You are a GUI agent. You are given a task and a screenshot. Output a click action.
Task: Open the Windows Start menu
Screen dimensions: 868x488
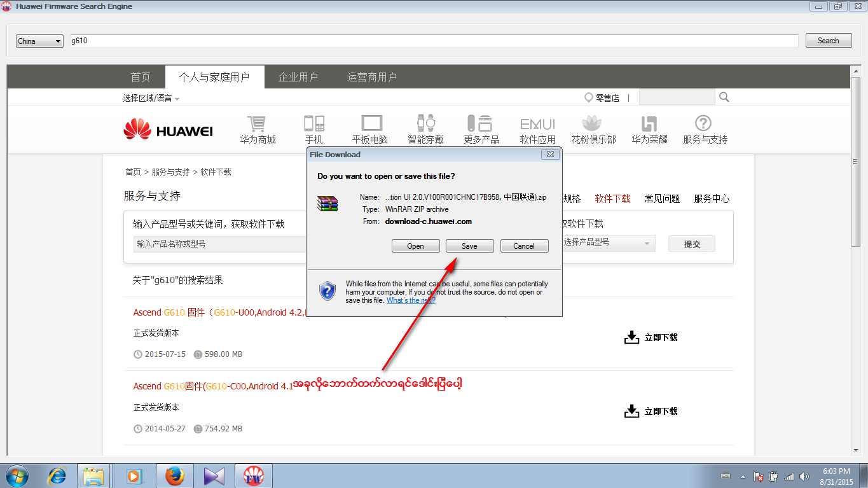coord(17,475)
